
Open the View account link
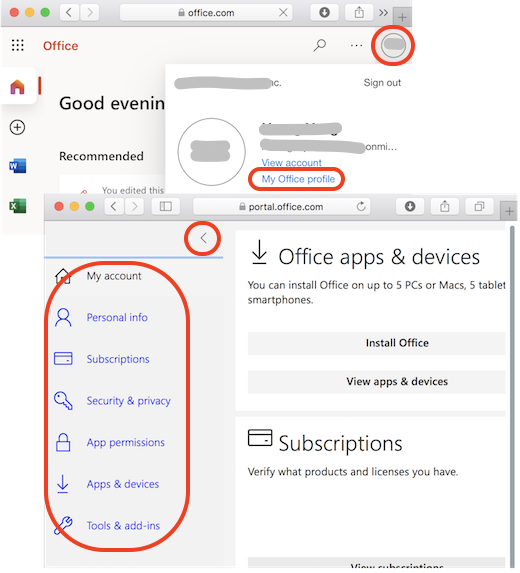coord(291,163)
